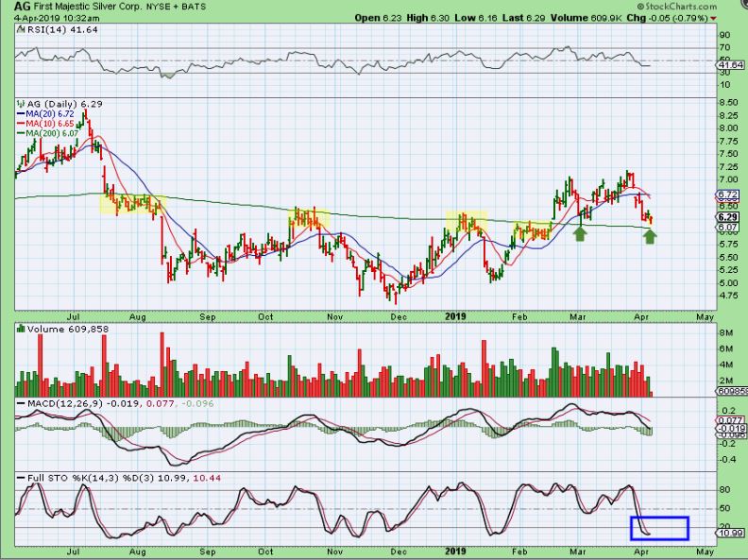
Task: Click the RSI(14) 41.64 legend text
Action: 62,29
